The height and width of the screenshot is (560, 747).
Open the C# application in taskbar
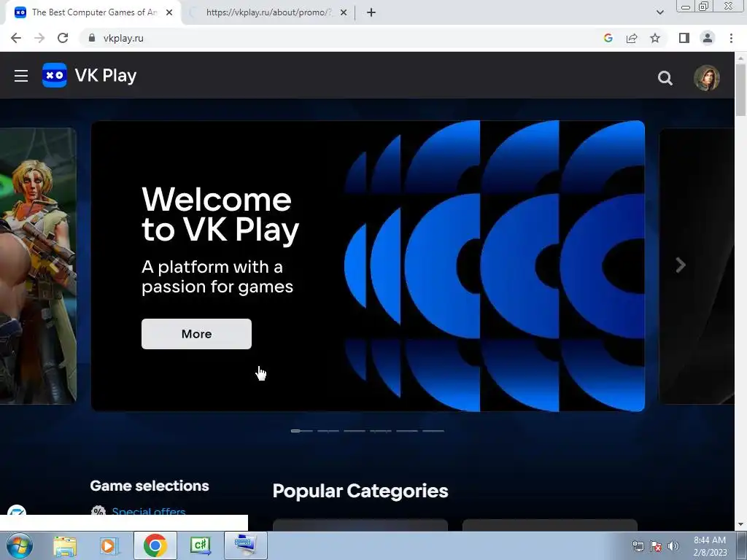(201, 545)
